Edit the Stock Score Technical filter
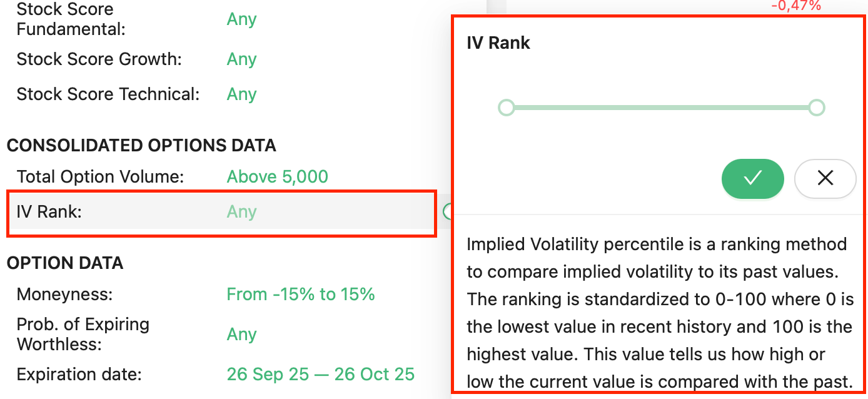Screen dimensions: 868x399 (241, 94)
